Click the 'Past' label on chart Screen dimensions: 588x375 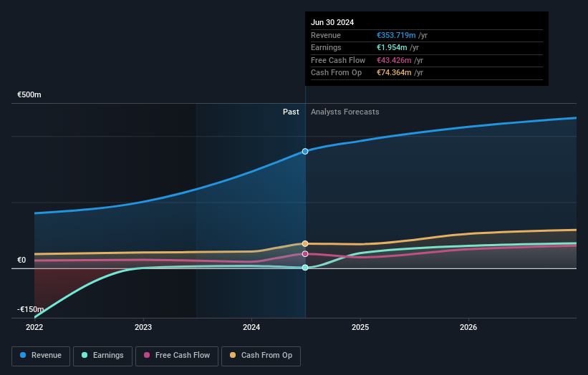pyautogui.click(x=291, y=112)
